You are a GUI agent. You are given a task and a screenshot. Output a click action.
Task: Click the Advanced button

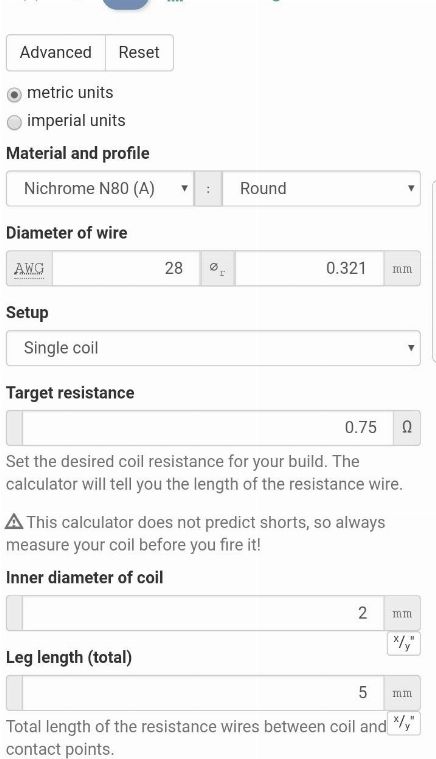point(56,52)
